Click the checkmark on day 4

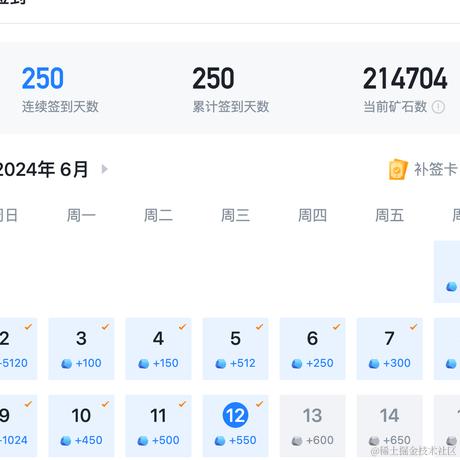(182, 327)
